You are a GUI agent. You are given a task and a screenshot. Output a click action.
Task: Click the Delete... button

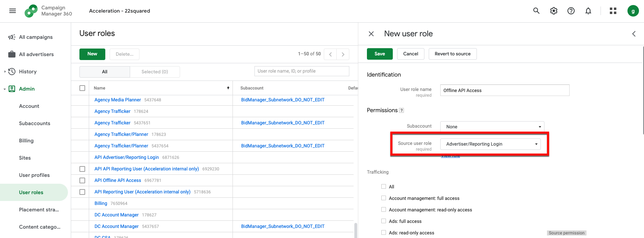[x=124, y=54]
